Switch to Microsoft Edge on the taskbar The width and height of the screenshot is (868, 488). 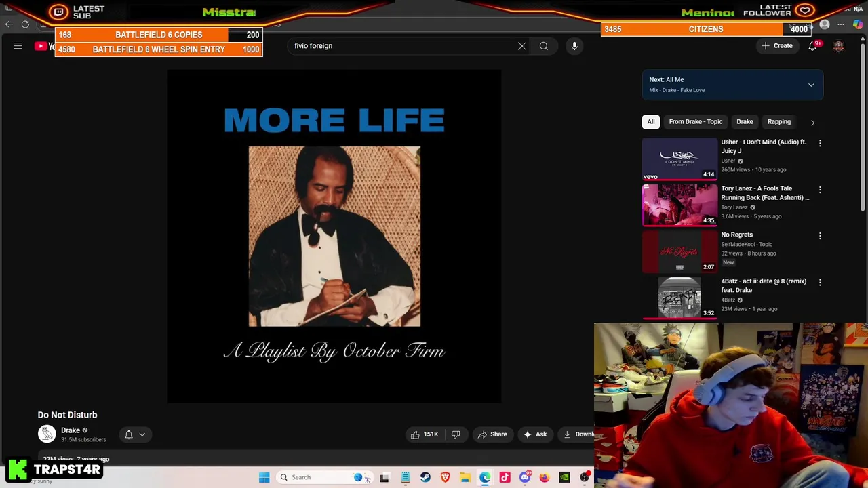click(485, 477)
